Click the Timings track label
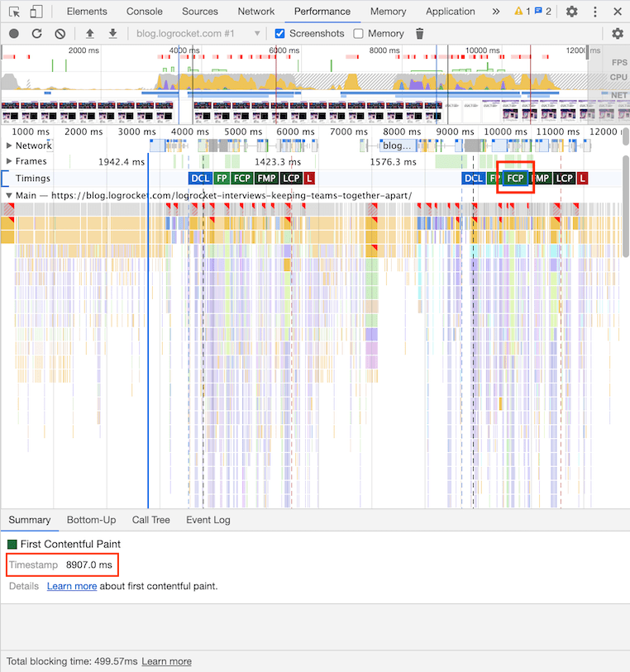 coord(33,179)
